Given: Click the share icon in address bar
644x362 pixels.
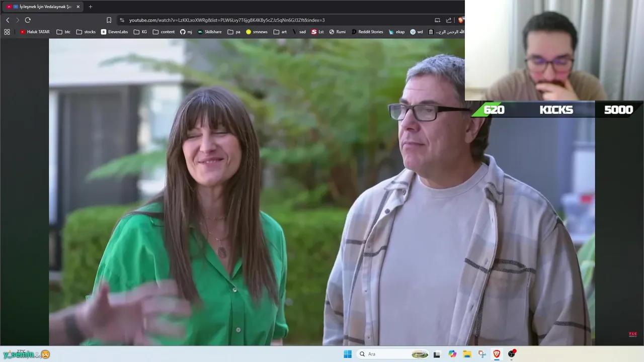Looking at the screenshot, I should click(448, 20).
